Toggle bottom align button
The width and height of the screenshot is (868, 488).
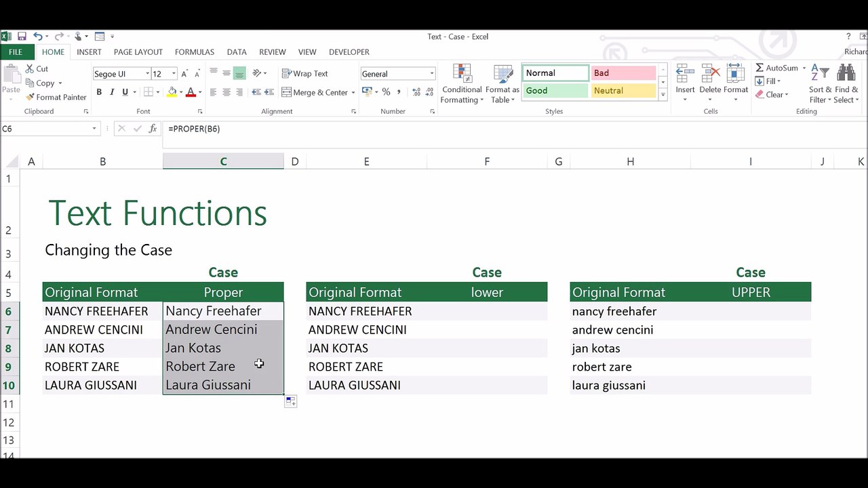click(239, 73)
